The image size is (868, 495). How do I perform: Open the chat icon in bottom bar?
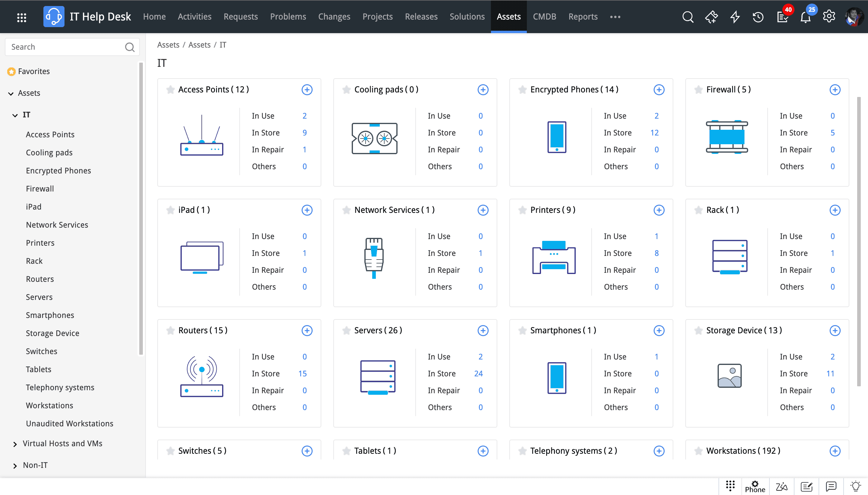pyautogui.click(x=831, y=487)
